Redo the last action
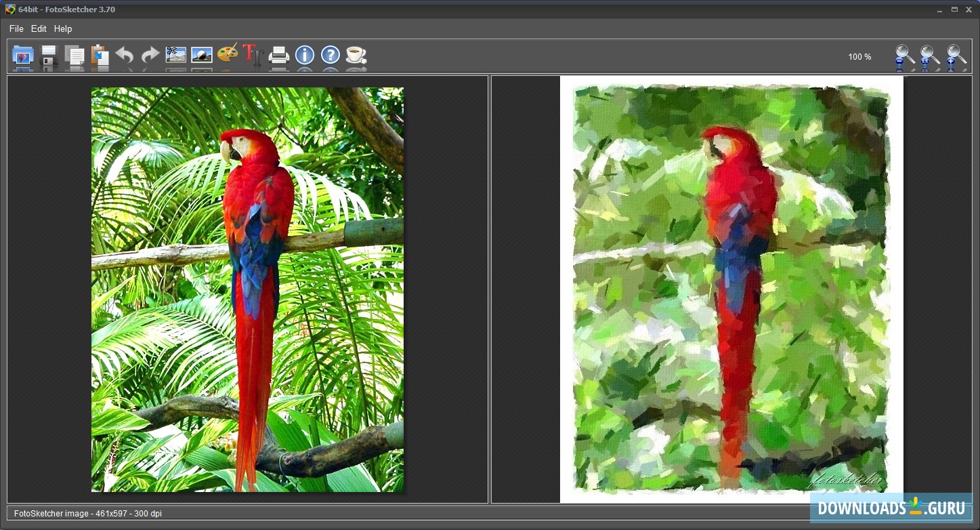 tap(150, 55)
